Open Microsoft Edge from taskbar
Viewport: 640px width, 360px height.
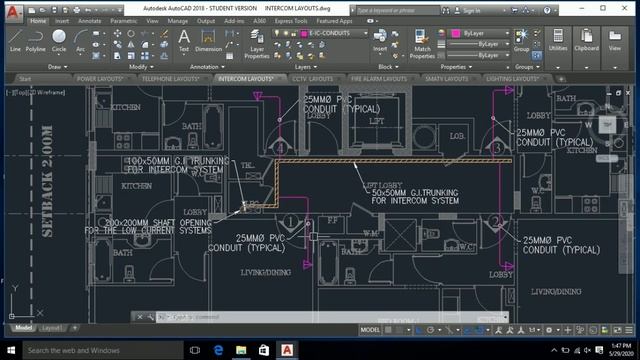pos(218,350)
